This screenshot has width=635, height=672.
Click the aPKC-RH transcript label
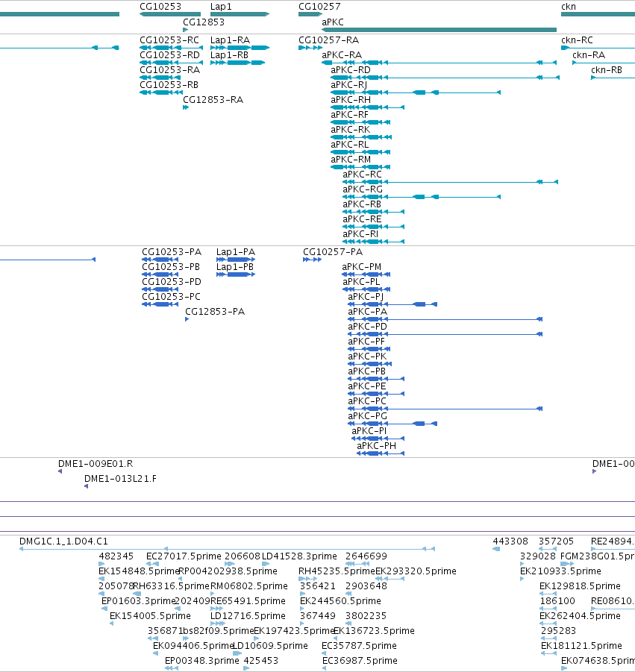tap(351, 99)
